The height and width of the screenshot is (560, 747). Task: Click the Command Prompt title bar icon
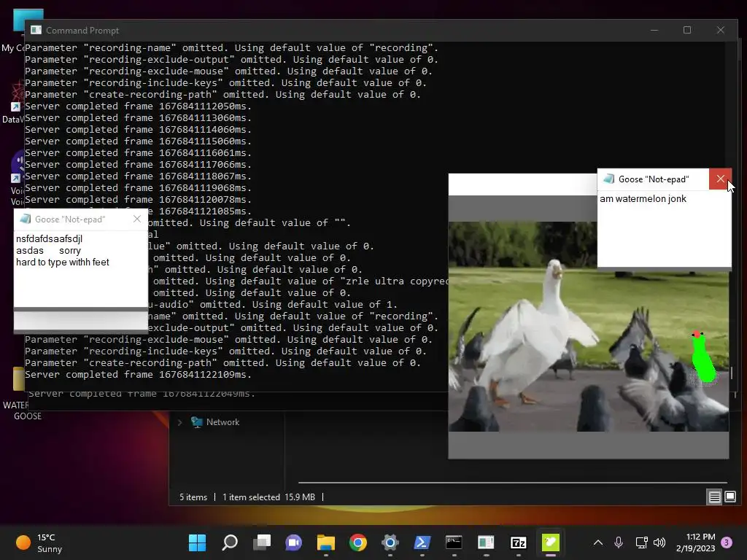click(36, 30)
